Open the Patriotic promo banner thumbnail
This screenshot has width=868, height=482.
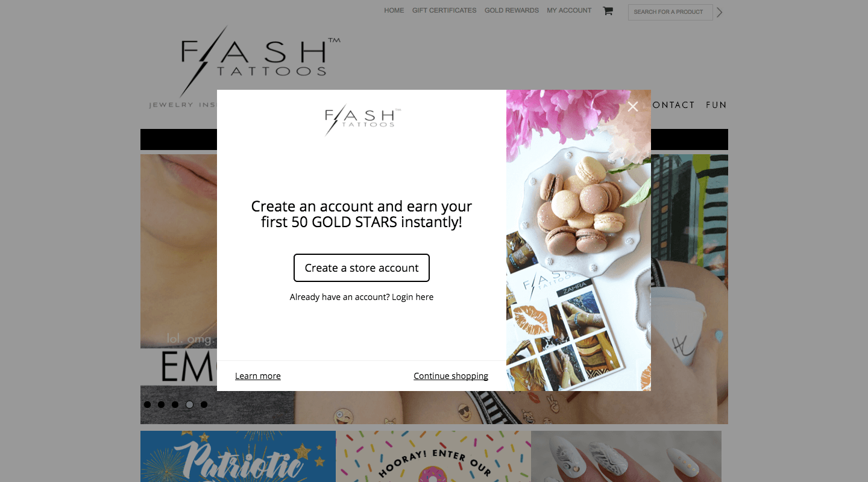[238, 456]
